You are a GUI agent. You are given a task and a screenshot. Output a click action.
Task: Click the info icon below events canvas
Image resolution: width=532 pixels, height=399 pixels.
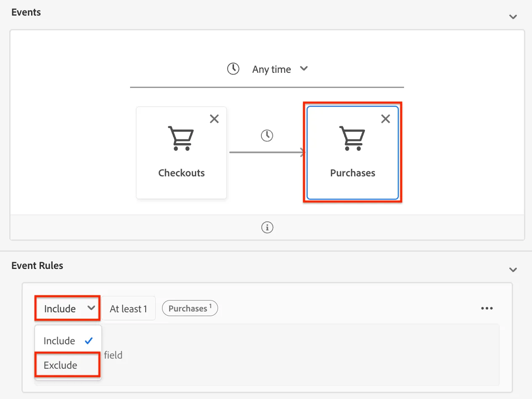pyautogui.click(x=267, y=227)
